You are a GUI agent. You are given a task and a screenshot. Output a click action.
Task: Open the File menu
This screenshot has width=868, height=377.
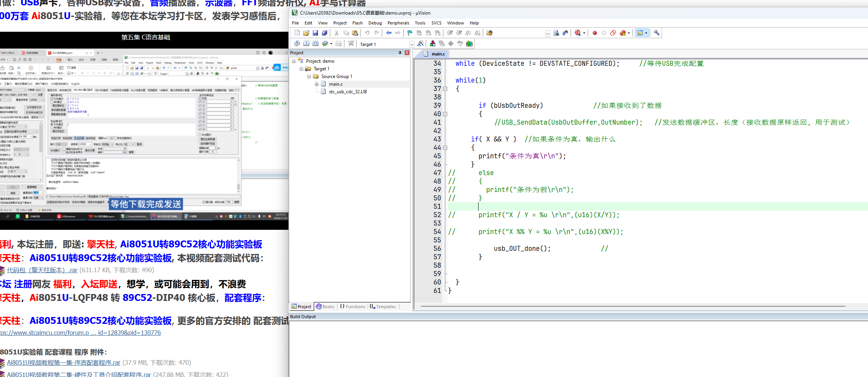pos(295,23)
